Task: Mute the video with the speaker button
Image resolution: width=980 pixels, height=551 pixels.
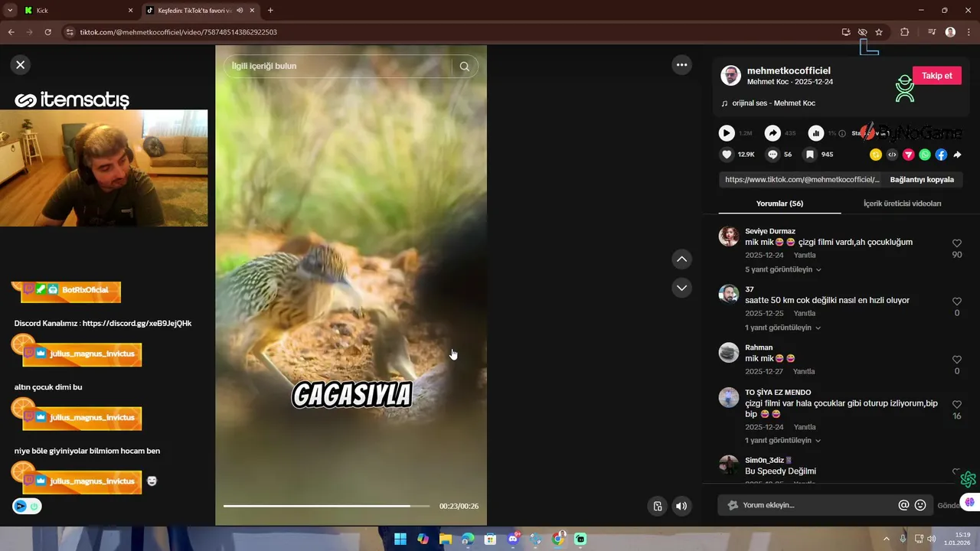Action: tap(681, 506)
